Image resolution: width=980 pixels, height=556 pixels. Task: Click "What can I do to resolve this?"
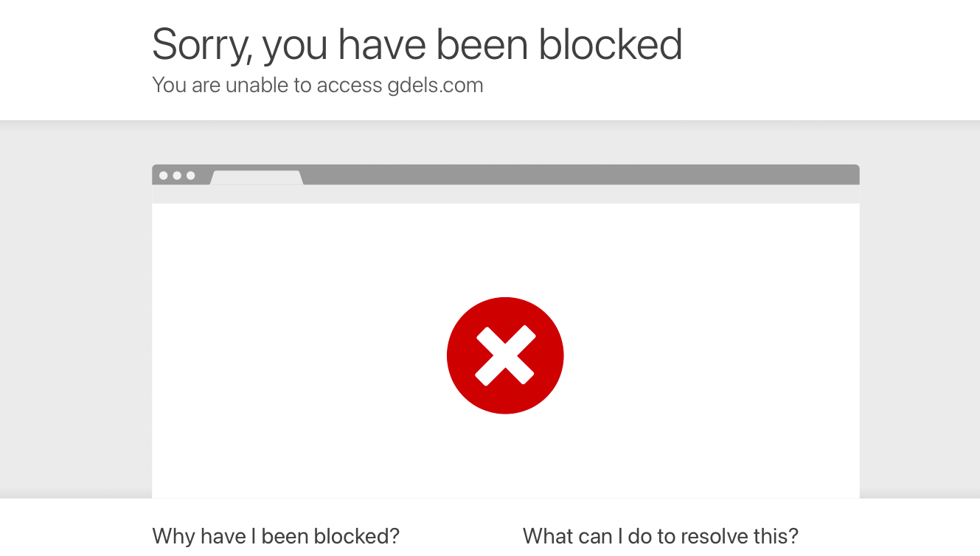(660, 536)
